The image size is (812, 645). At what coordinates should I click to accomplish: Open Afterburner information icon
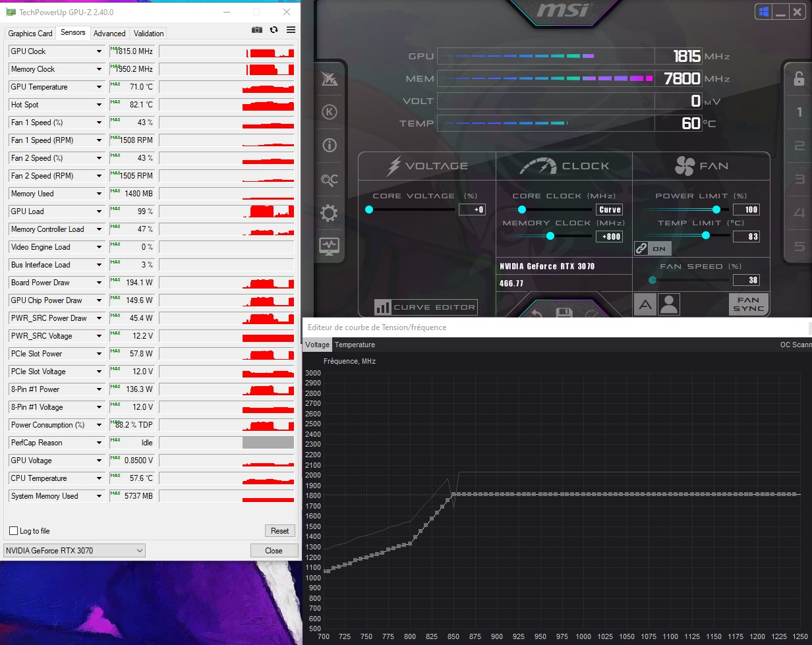point(329,146)
